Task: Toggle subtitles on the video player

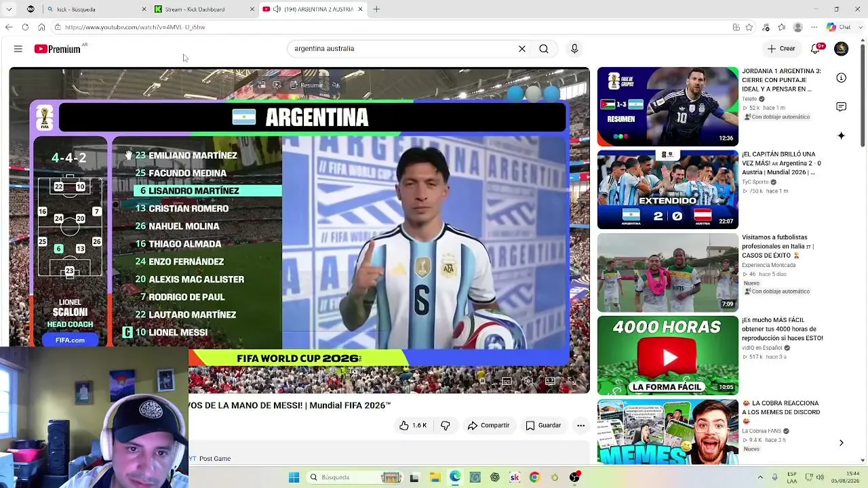Action: coord(507,382)
